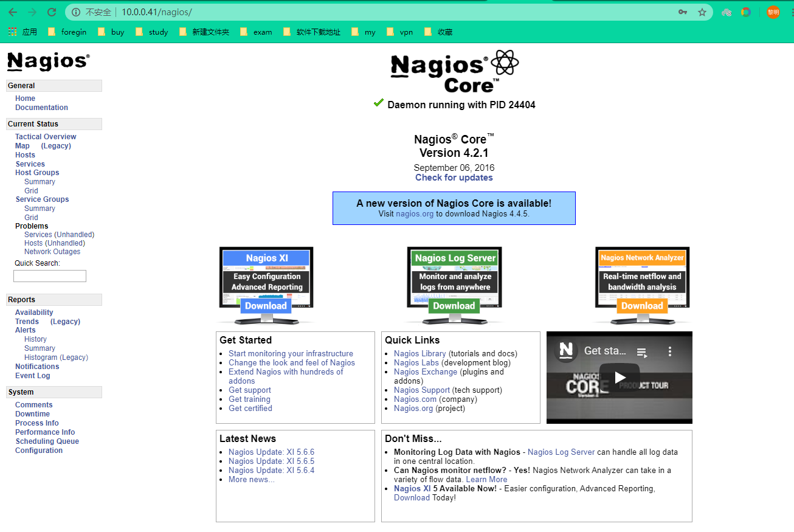Open the Map status link
794x532 pixels.
coord(22,146)
